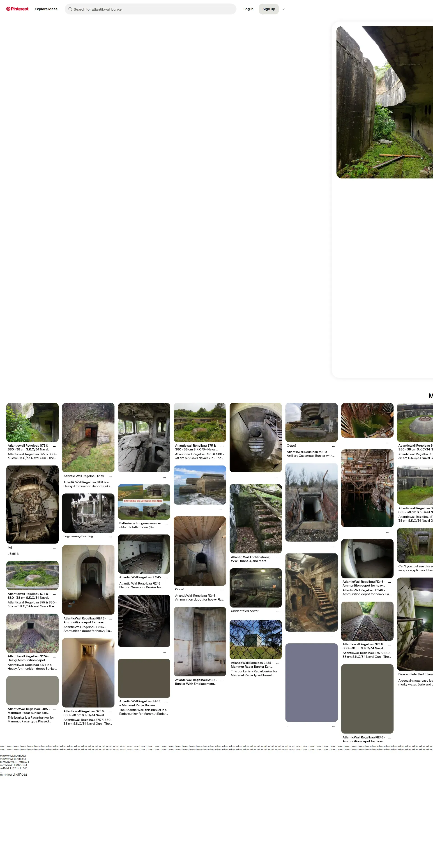Open options for Atlantikwall Regelbau M270 Oops pin
This screenshot has height=868, width=433.
(334, 446)
